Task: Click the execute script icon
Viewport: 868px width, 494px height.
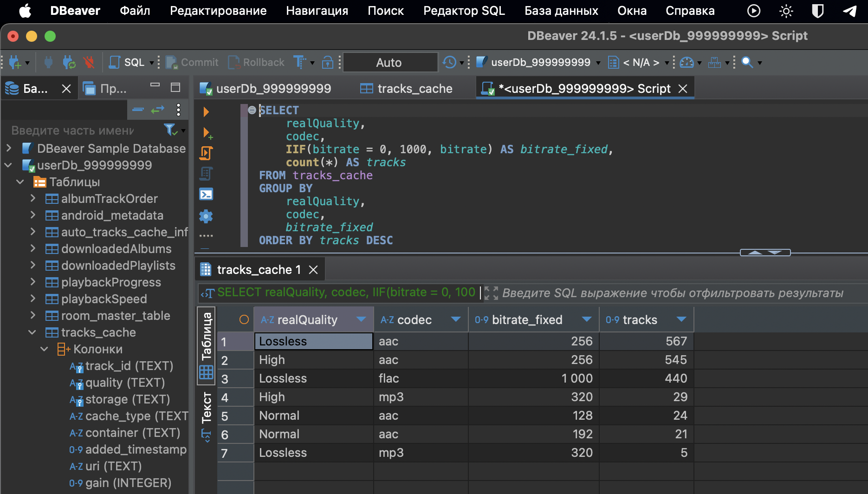Action: coord(206,153)
